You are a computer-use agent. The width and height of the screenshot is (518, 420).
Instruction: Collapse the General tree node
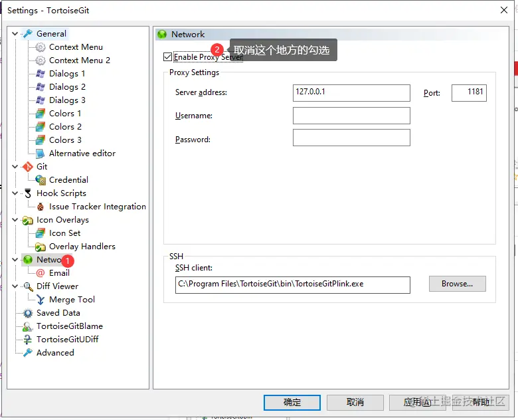pos(15,34)
